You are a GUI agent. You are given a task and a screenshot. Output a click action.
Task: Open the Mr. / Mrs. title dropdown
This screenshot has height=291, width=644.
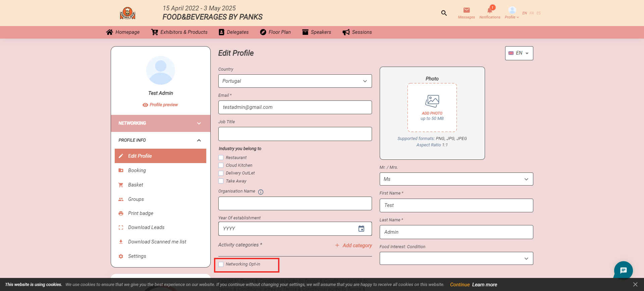456,179
